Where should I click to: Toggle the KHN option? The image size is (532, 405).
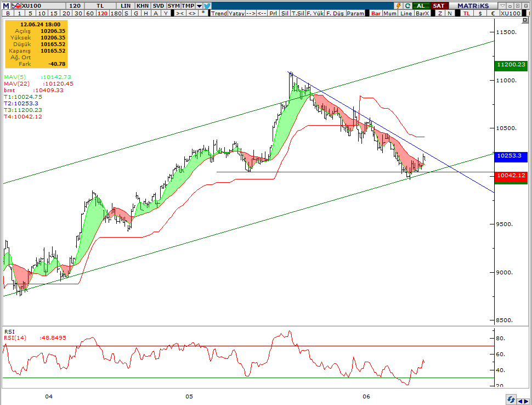(143, 6)
